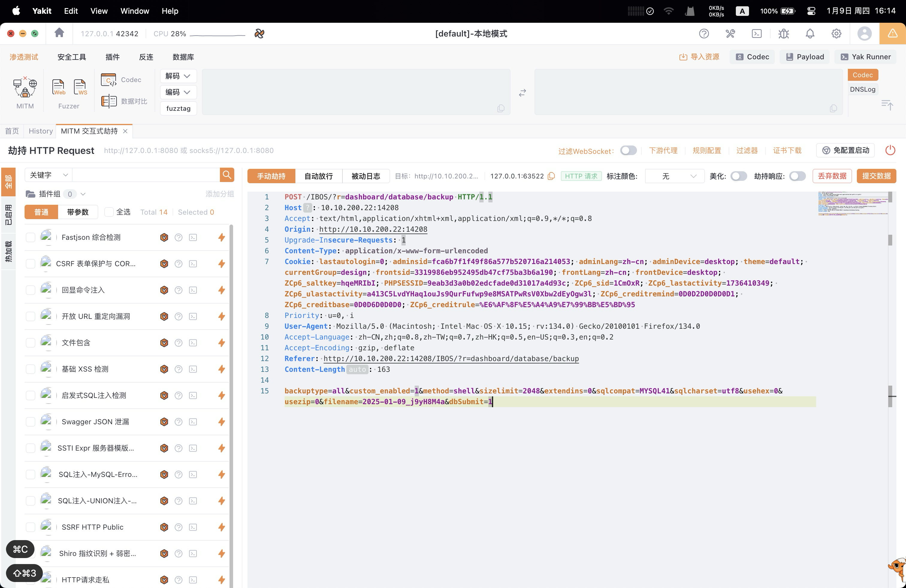The height and width of the screenshot is (588, 906).
Task: Click the plugin keyword search input field
Action: 146,175
